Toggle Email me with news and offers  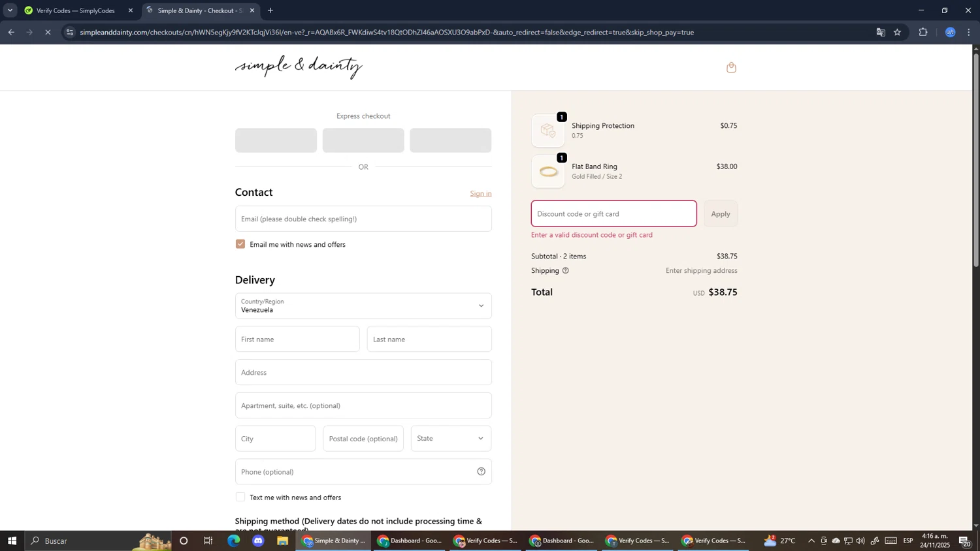[x=240, y=244]
